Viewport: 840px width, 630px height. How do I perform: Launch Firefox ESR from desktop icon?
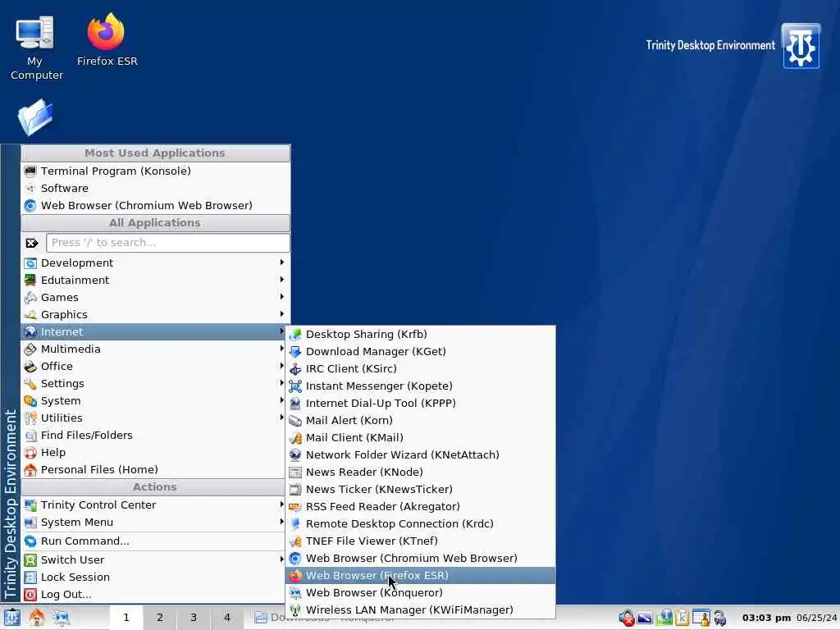107,40
